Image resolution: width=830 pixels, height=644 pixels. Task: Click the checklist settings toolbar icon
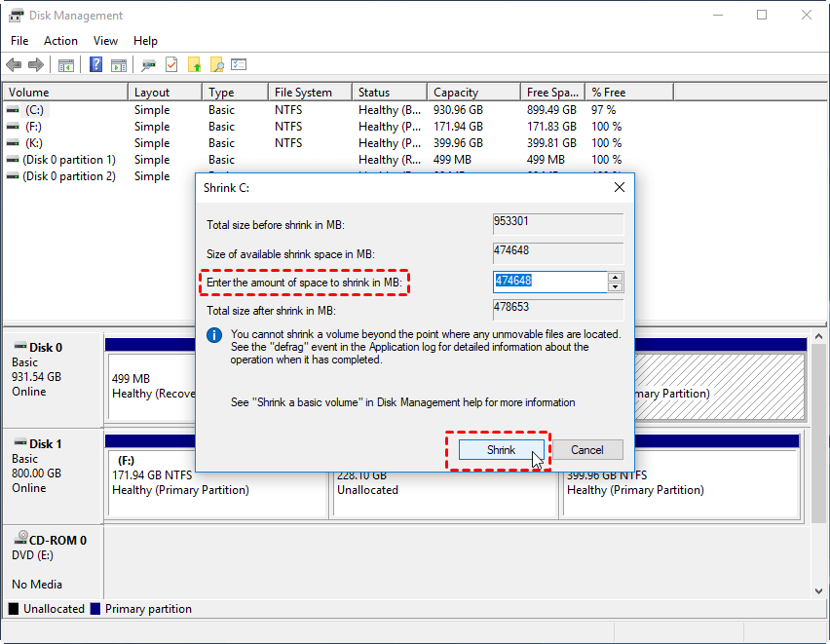tap(239, 64)
